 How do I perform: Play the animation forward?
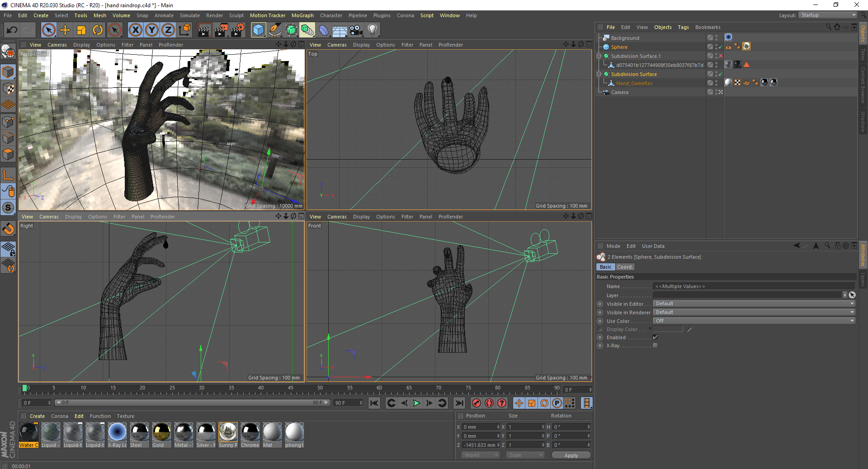(x=417, y=403)
